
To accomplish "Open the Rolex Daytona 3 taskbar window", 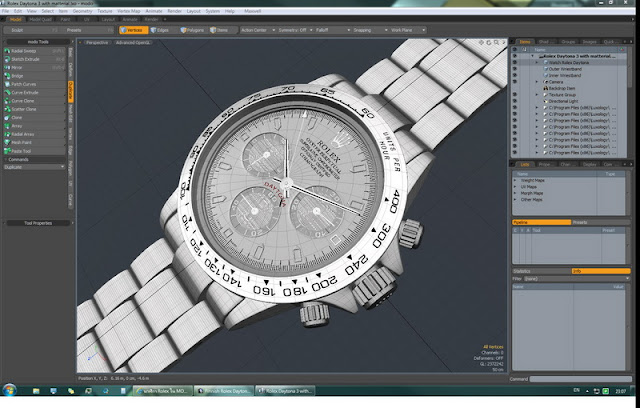I will tap(285, 391).
